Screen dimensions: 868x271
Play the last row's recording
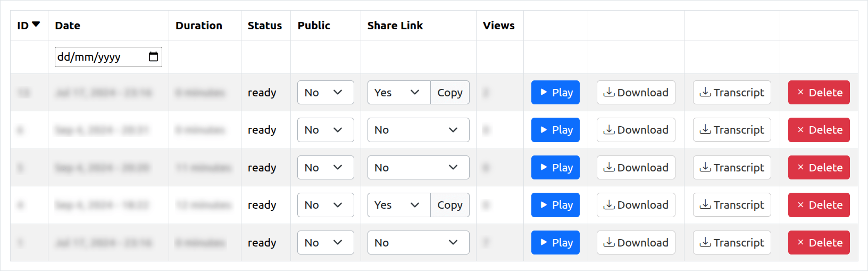(x=555, y=243)
